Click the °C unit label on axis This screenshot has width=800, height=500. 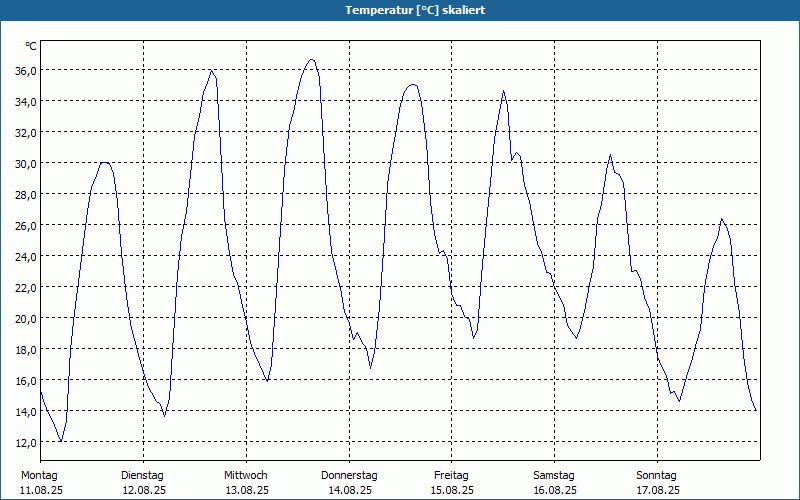31,46
